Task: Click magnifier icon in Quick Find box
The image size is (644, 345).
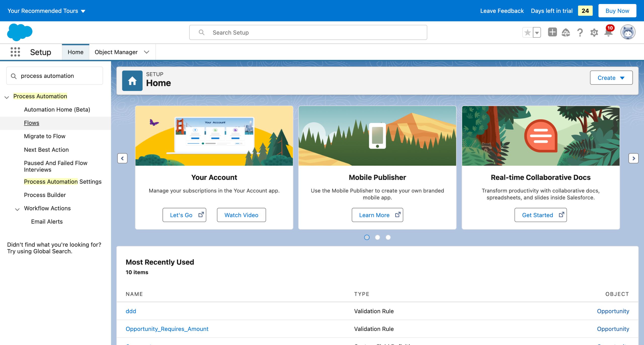Action: coord(14,76)
